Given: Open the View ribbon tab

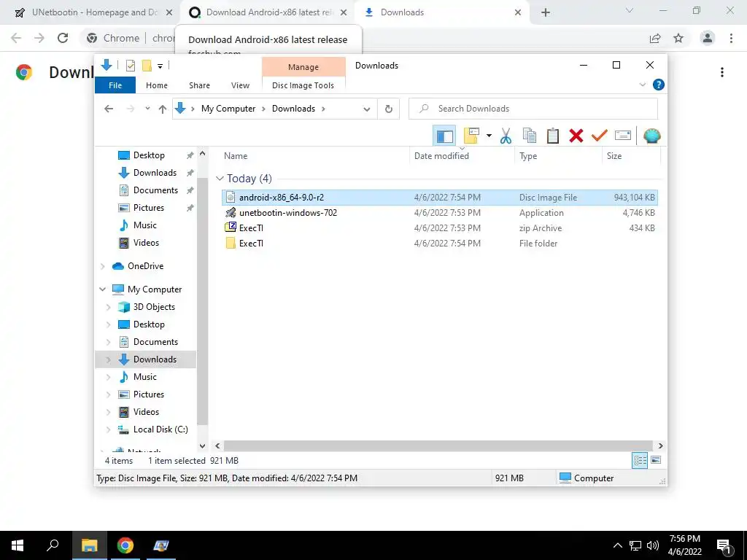Looking at the screenshot, I should tap(240, 85).
